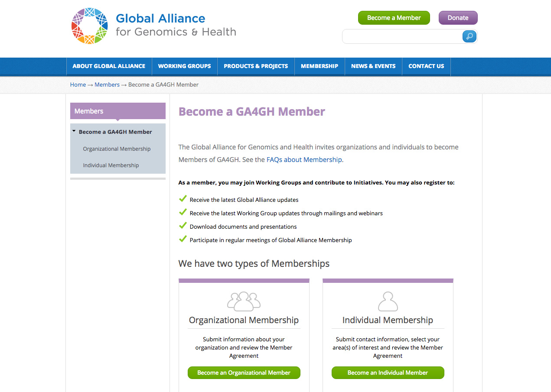The image size is (551, 392).
Task: Open the FAQs about Membership link
Action: tap(304, 159)
